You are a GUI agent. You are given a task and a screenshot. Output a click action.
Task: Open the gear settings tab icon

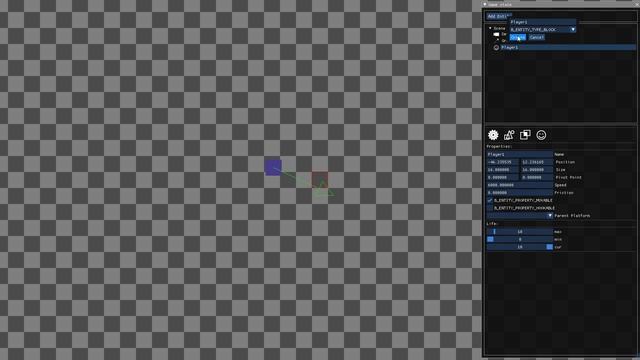click(493, 135)
